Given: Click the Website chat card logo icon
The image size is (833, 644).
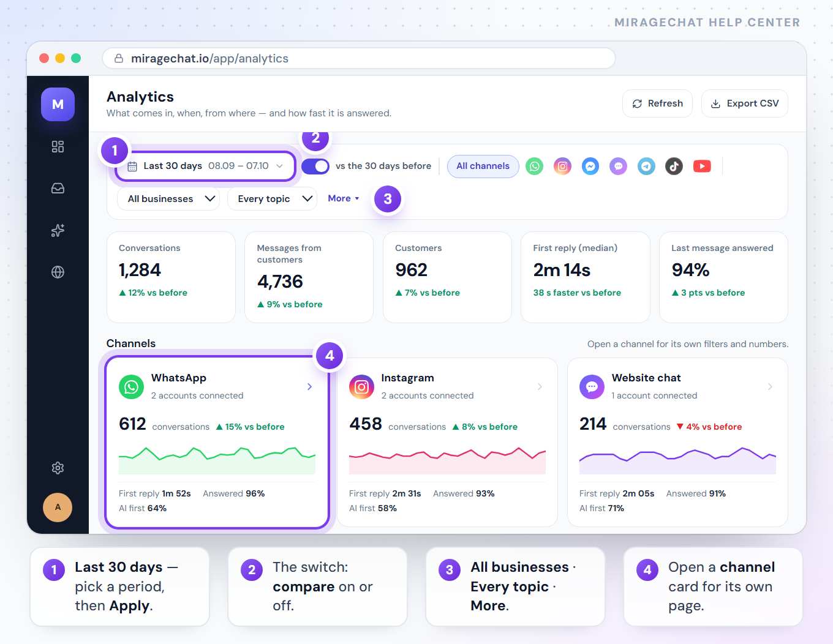Looking at the screenshot, I should coord(592,386).
